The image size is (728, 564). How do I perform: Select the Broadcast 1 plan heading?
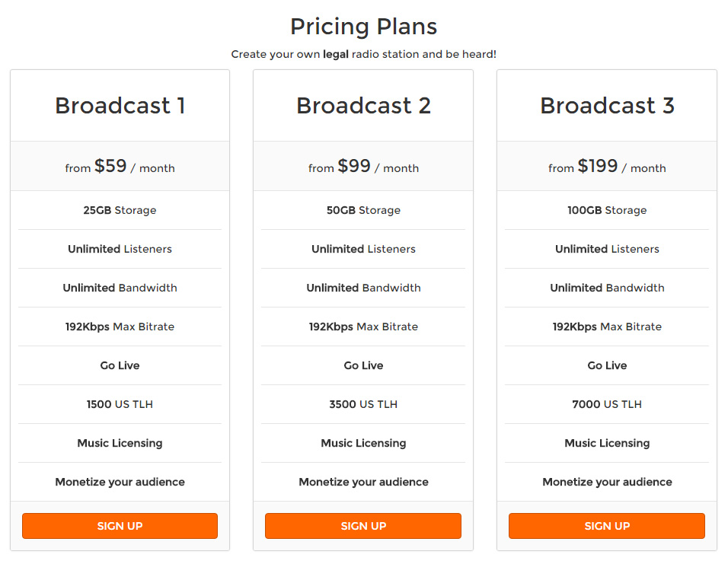click(120, 105)
